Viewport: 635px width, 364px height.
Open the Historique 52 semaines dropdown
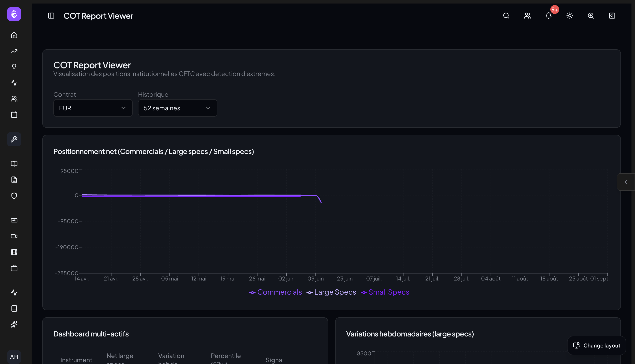[x=177, y=108]
